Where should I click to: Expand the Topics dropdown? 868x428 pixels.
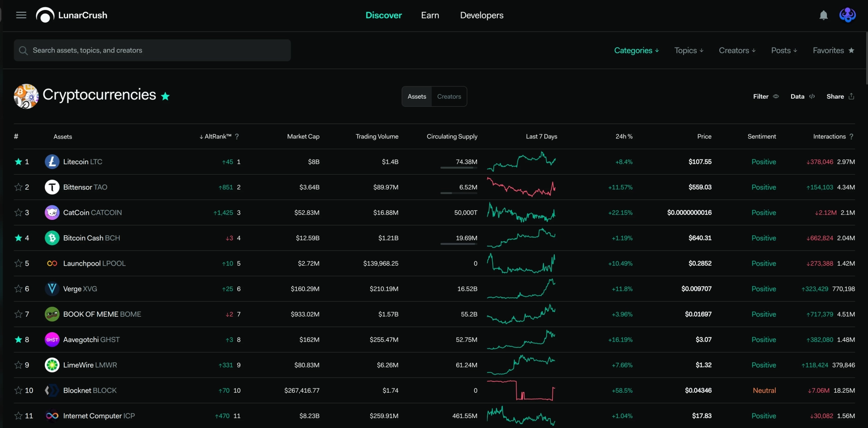click(x=689, y=50)
